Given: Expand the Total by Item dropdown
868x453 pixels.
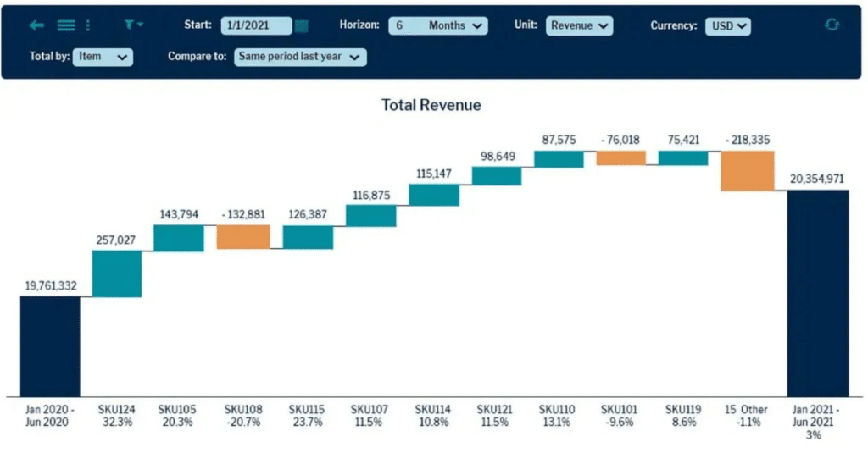Looking at the screenshot, I should point(103,57).
